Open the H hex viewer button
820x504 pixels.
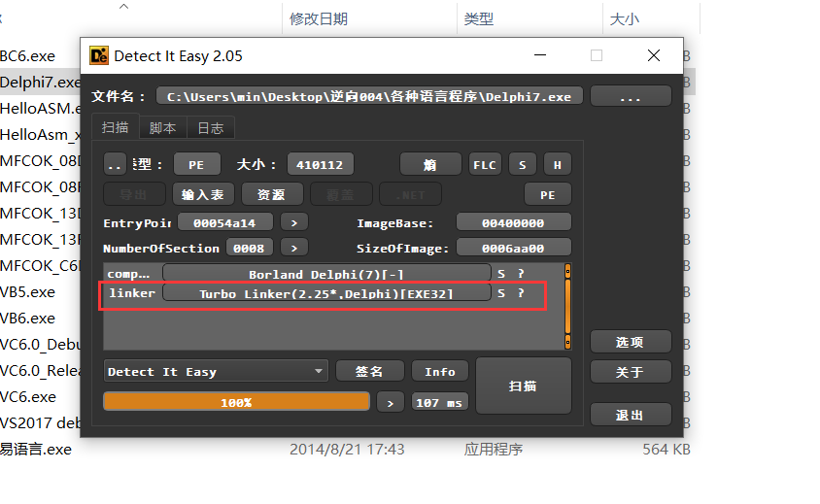coord(558,165)
